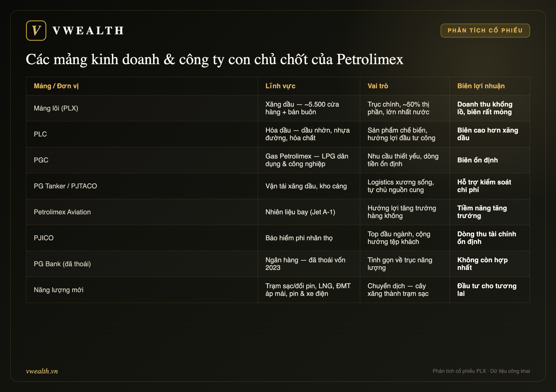Select the PLC row label
This screenshot has width=556, height=392.
coord(41,134)
